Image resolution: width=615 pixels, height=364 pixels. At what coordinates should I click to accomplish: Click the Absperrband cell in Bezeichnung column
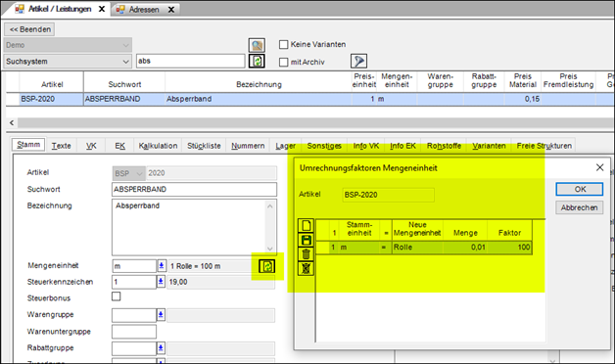point(259,99)
